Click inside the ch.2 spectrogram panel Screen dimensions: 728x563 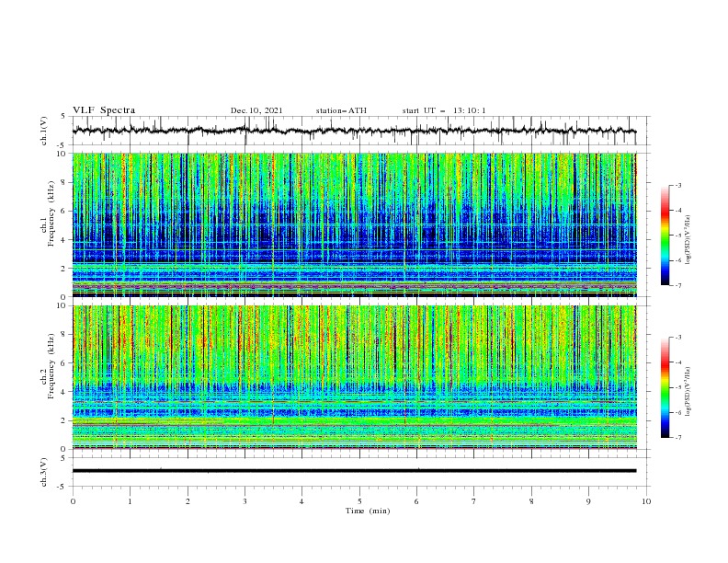(355, 377)
